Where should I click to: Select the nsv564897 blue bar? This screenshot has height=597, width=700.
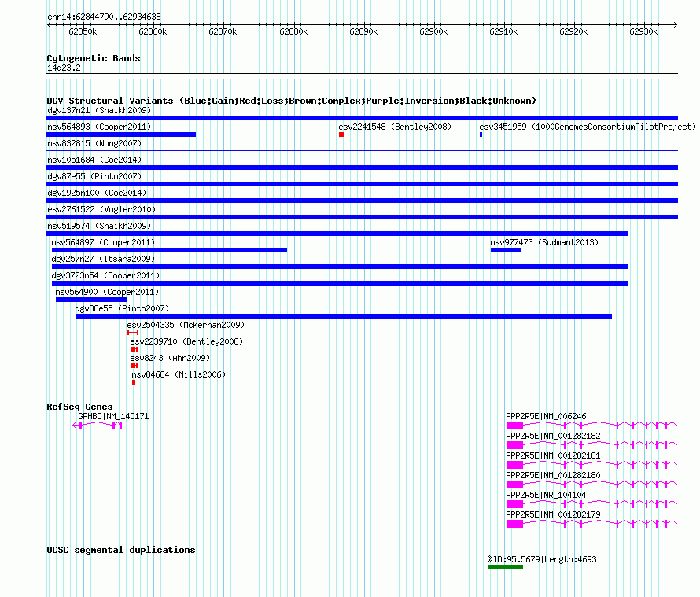pos(169,250)
